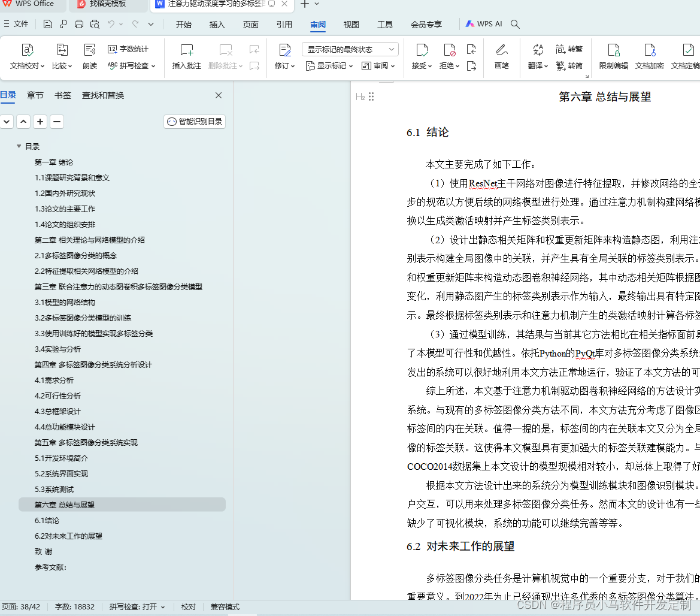Image resolution: width=700 pixels, height=616 pixels.
Task: Click the WPS AI button in the ribbon
Action: (x=483, y=25)
